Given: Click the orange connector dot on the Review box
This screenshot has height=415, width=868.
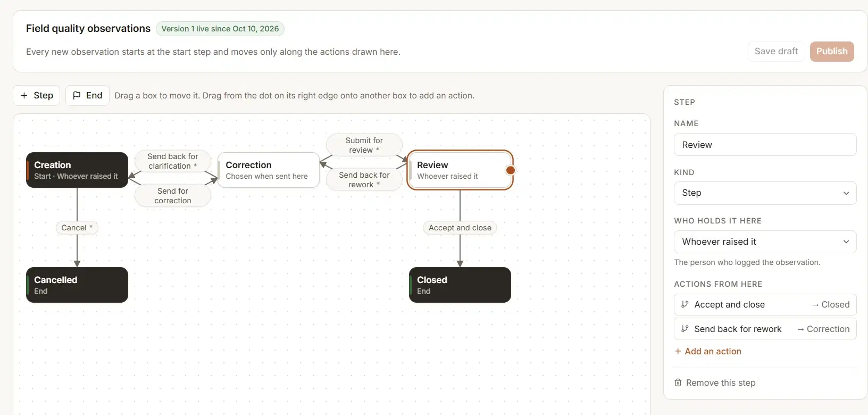Looking at the screenshot, I should (511, 170).
